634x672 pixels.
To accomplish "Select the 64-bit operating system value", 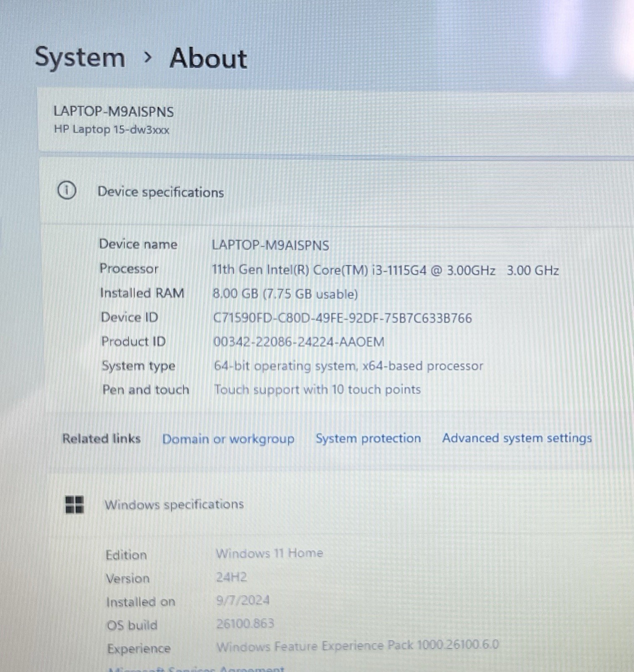I will tap(348, 366).
